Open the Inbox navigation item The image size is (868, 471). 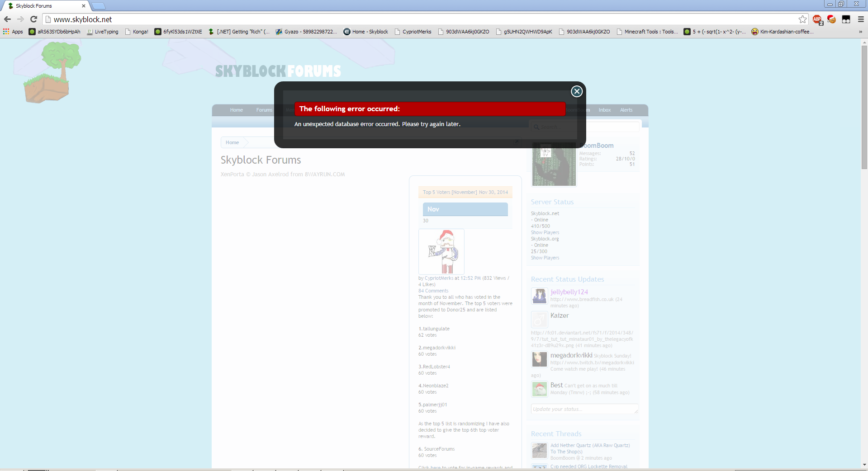[604, 110]
